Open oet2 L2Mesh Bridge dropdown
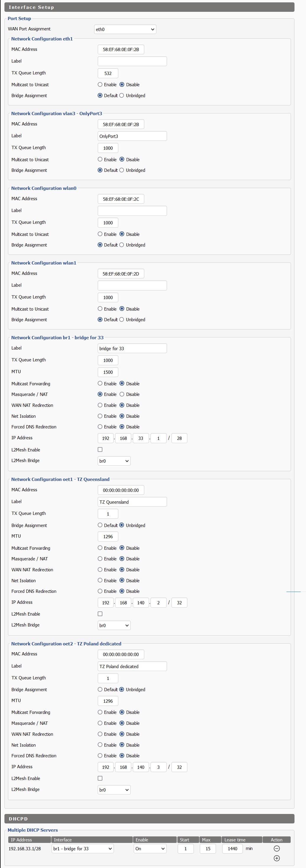The height and width of the screenshot is (868, 306). 114,790
